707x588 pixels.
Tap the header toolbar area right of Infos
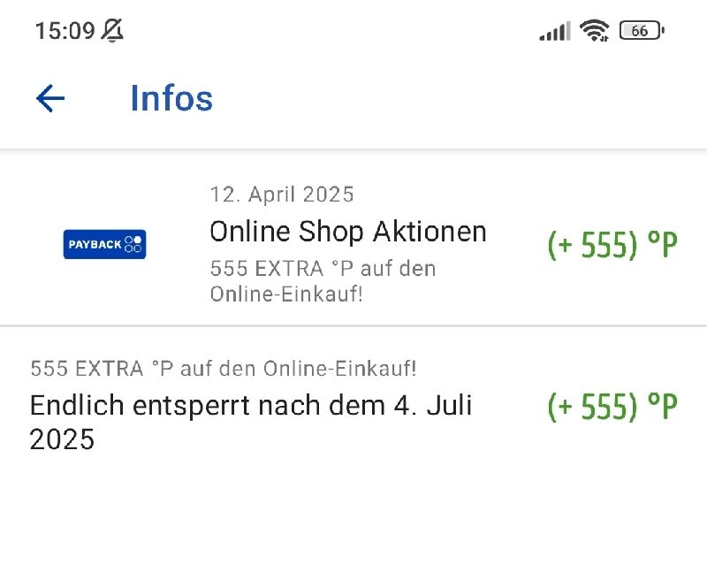[x=460, y=98]
